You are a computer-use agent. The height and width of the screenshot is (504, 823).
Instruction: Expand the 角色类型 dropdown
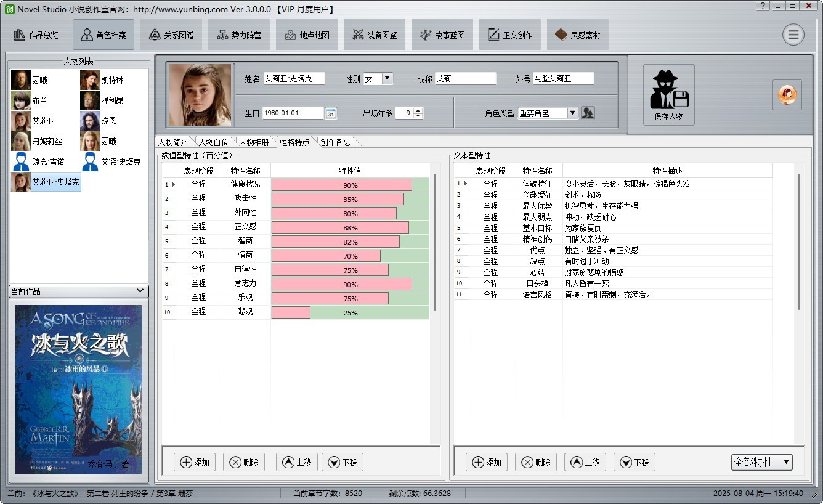click(572, 113)
